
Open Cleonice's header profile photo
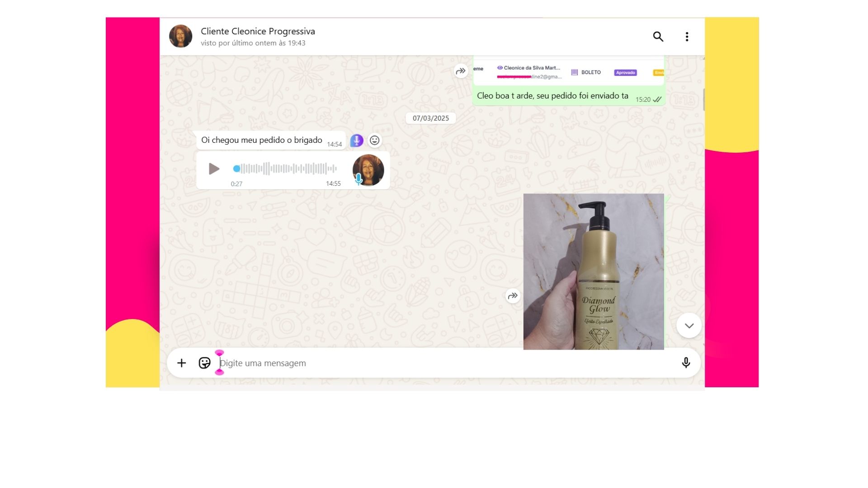(180, 36)
